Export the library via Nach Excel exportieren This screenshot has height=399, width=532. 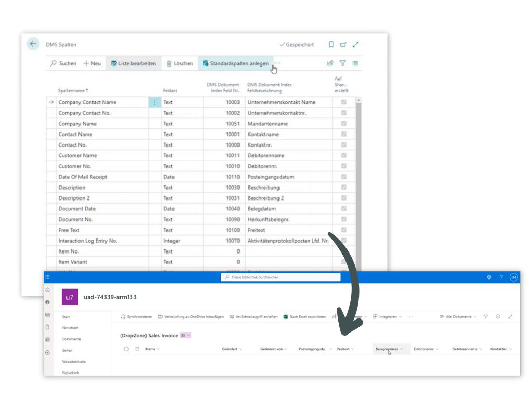coord(305,316)
